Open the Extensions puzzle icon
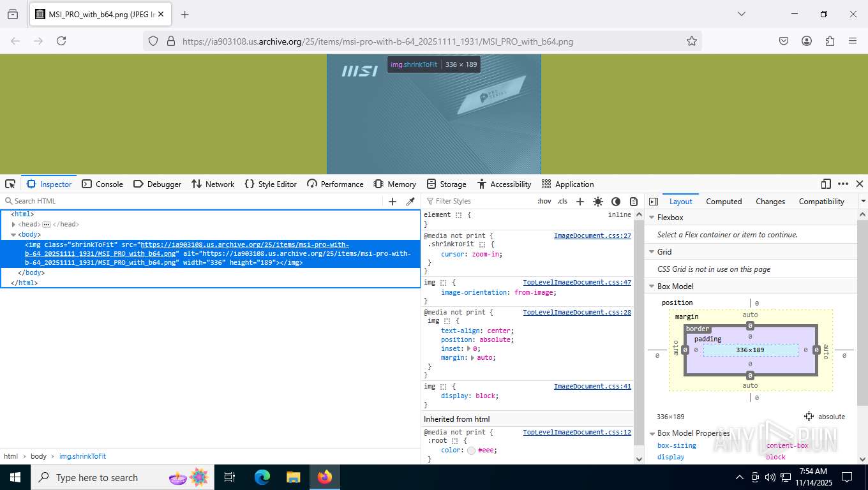Image resolution: width=868 pixels, height=490 pixels. (x=830, y=41)
